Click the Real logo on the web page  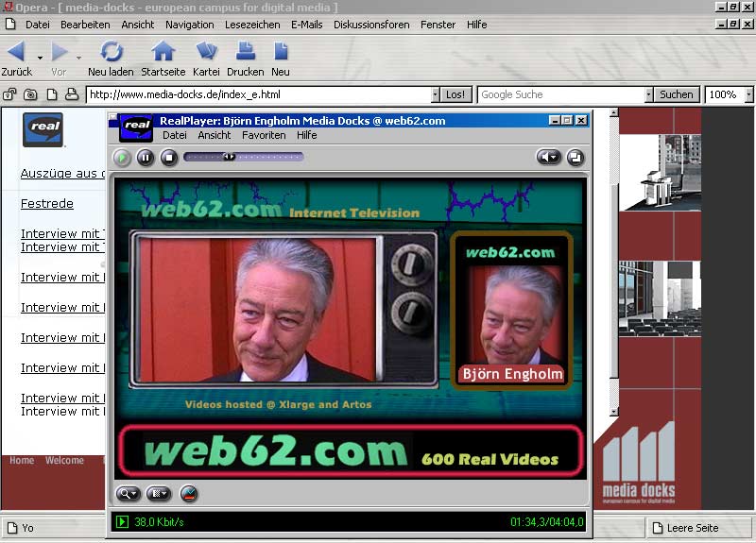pos(43,129)
